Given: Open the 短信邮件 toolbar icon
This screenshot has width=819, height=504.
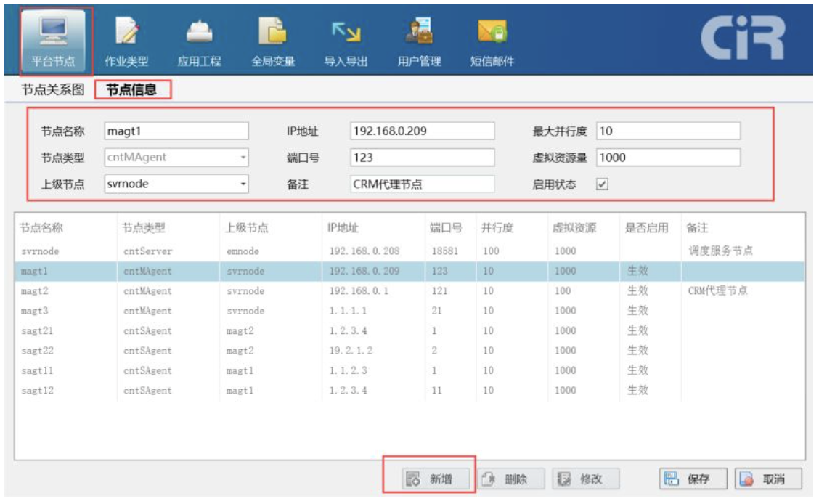Looking at the screenshot, I should pyautogui.click(x=492, y=41).
